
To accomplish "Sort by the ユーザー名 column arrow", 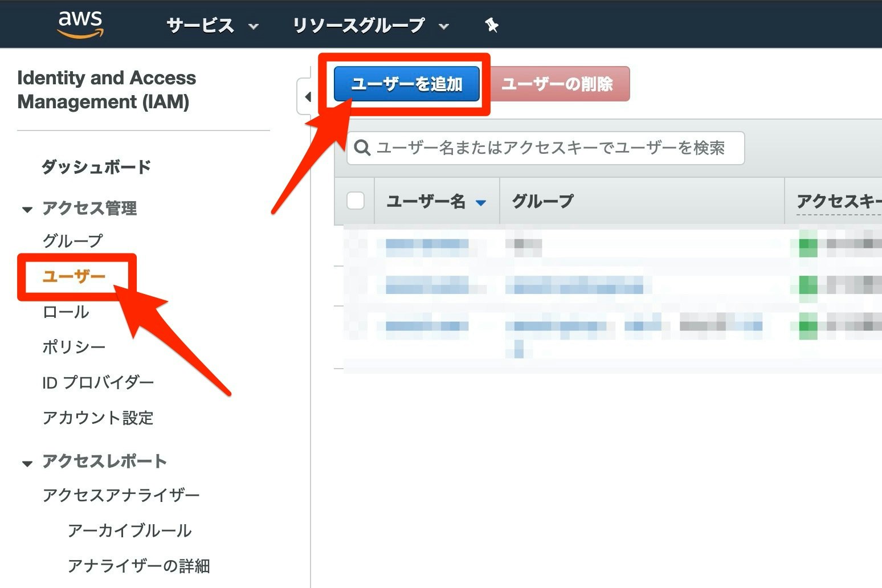I will coord(481,202).
